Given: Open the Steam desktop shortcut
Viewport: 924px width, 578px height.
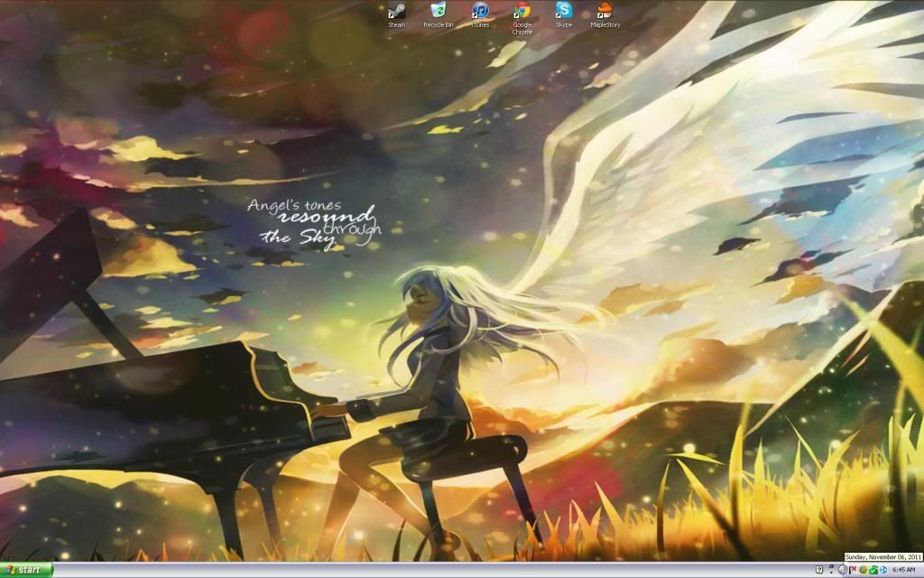Looking at the screenshot, I should coord(396,12).
